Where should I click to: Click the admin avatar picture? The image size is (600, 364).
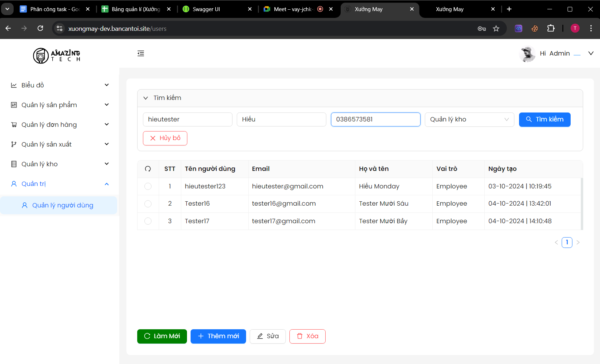(x=527, y=54)
